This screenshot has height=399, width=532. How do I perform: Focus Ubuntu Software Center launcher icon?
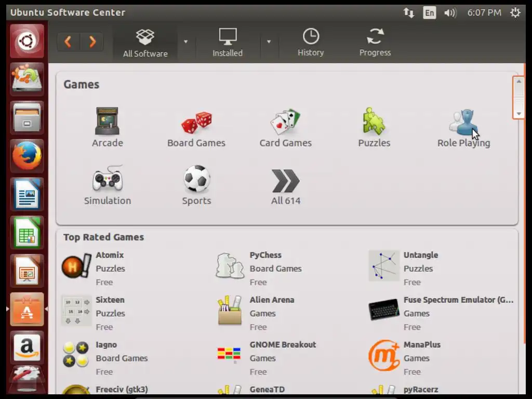[27, 310]
